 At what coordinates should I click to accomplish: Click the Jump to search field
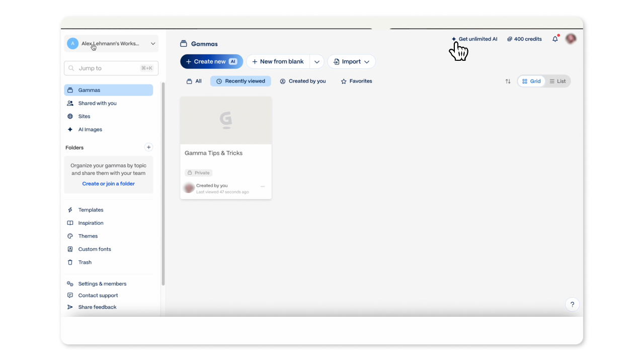point(111,68)
